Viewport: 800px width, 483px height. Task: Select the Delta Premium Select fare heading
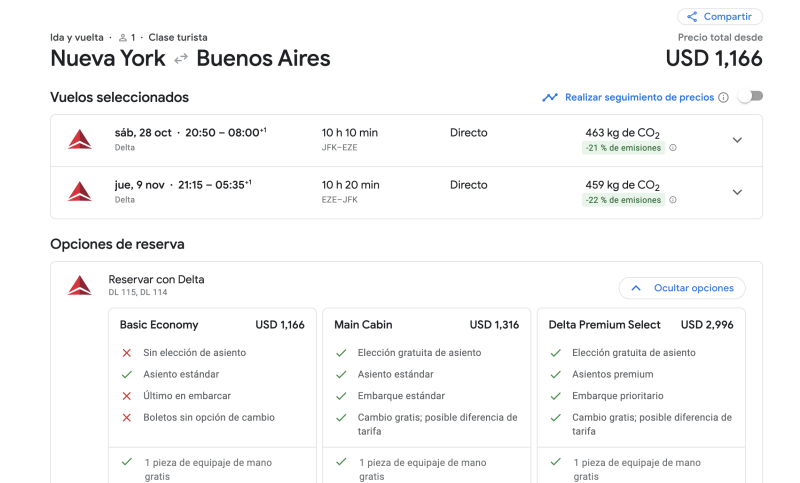pos(605,325)
